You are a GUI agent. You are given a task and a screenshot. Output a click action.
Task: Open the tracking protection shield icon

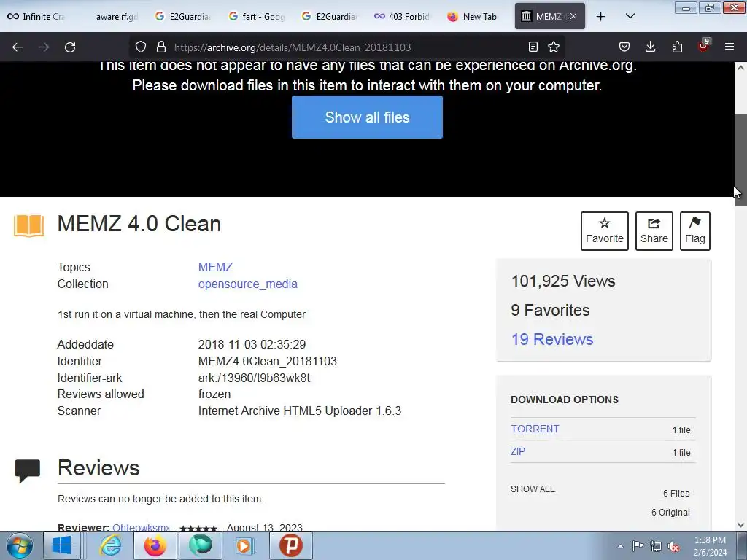(x=141, y=47)
